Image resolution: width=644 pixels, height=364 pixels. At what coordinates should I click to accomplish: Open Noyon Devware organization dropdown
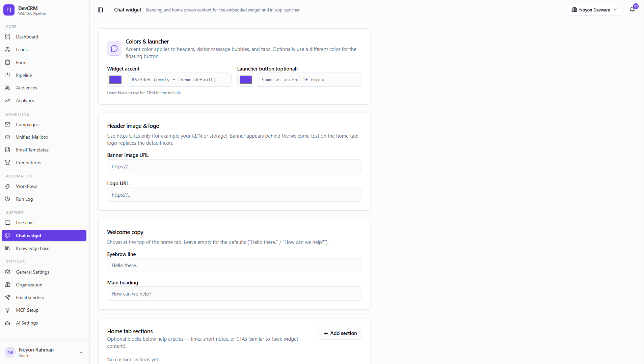tap(594, 10)
